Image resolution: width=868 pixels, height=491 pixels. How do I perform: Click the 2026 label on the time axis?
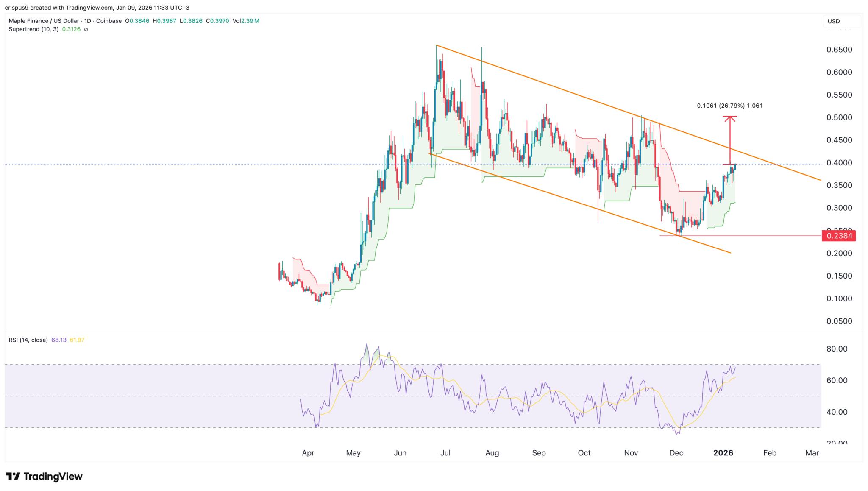[724, 453]
